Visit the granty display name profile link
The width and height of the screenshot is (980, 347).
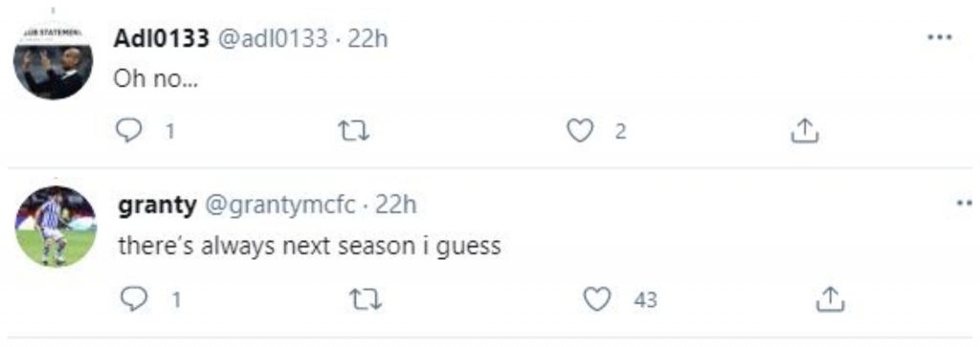(x=157, y=206)
